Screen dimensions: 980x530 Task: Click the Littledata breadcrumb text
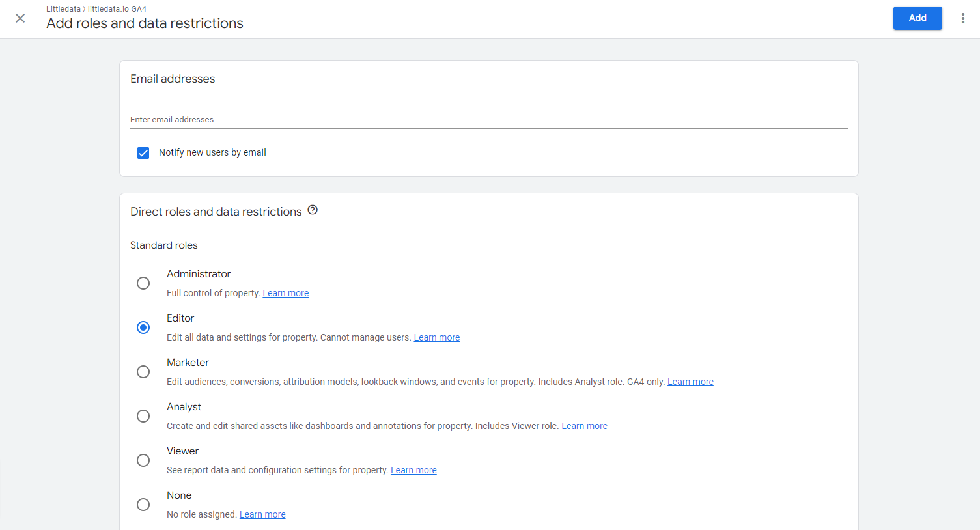coord(63,9)
